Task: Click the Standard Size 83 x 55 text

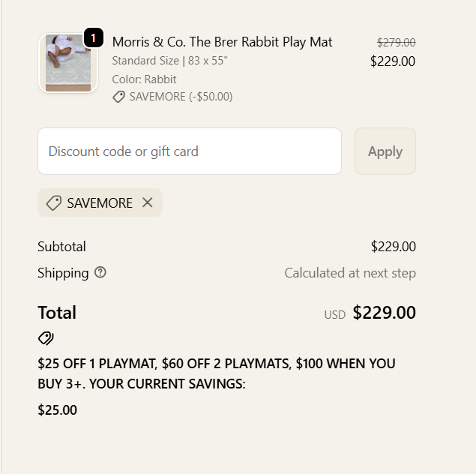Action: 169,61
